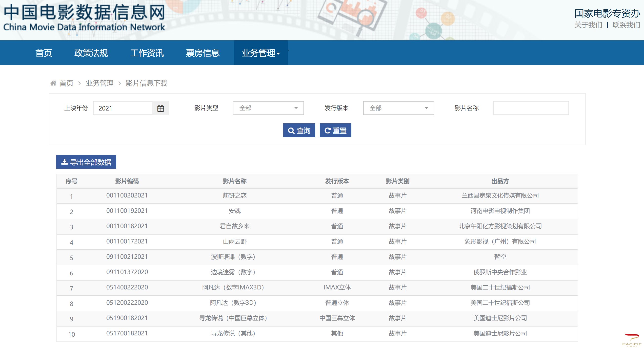
Task: Open the 影片类型 dropdown
Action: point(268,108)
